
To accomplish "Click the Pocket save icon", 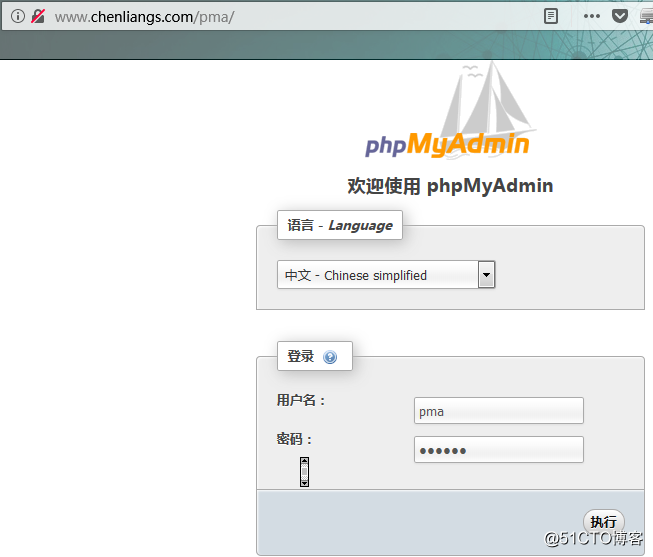I will (x=620, y=16).
